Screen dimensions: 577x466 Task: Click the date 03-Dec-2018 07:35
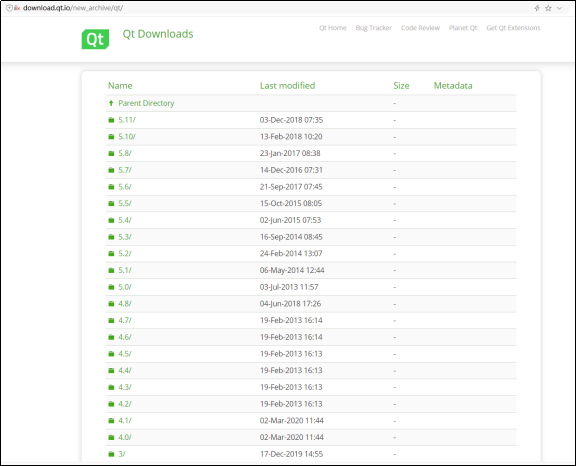tap(291, 120)
